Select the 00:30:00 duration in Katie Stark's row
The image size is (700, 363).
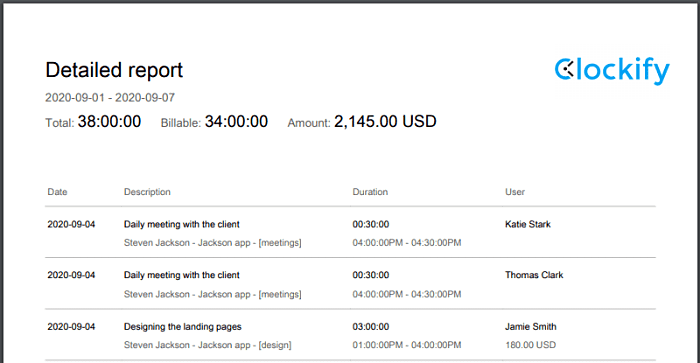click(x=371, y=224)
